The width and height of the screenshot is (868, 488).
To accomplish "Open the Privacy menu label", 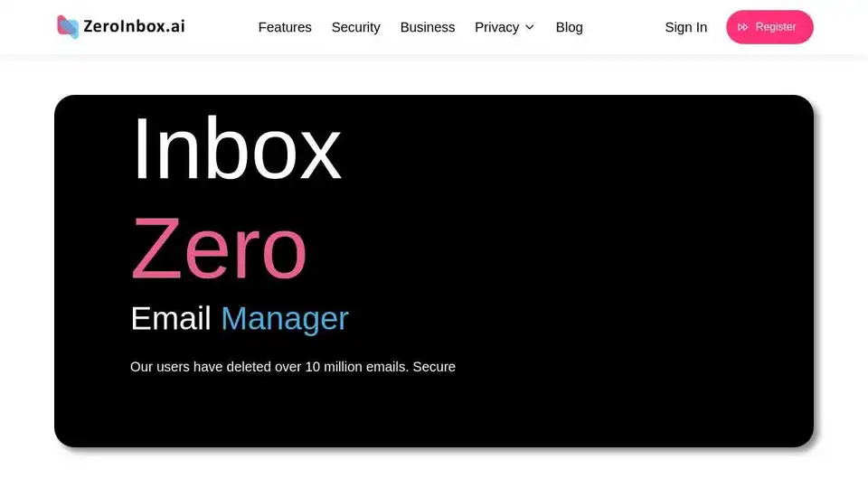I will point(496,27).
